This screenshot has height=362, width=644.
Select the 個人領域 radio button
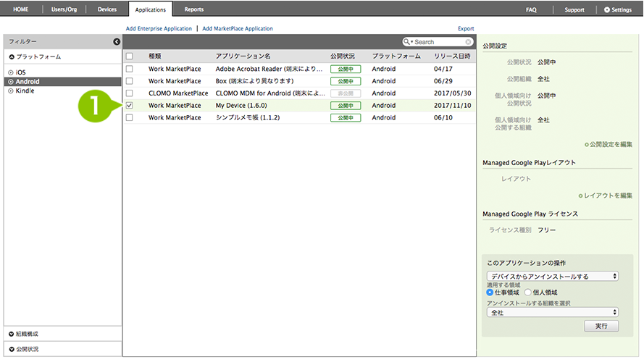pyautogui.click(x=528, y=292)
